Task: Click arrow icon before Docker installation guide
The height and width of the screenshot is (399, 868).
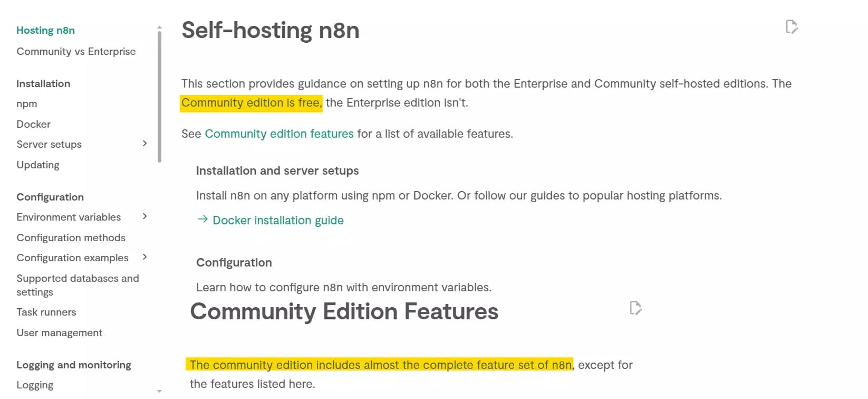Action: 202,220
